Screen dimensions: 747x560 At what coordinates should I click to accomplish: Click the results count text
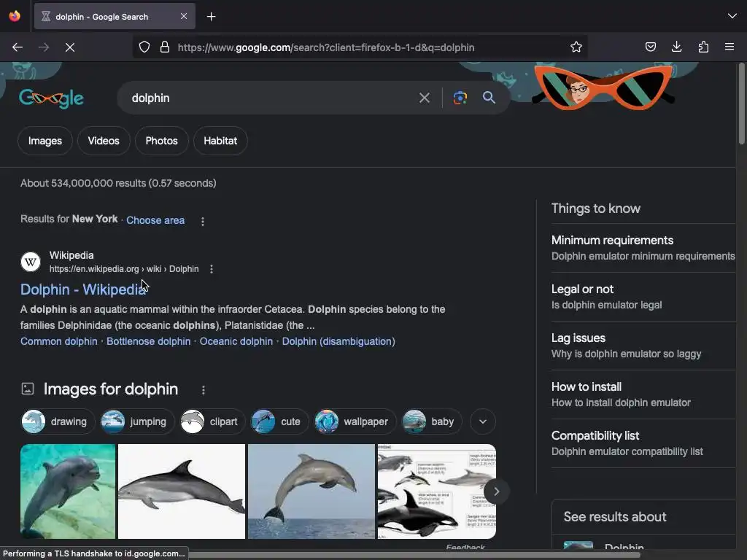click(118, 183)
